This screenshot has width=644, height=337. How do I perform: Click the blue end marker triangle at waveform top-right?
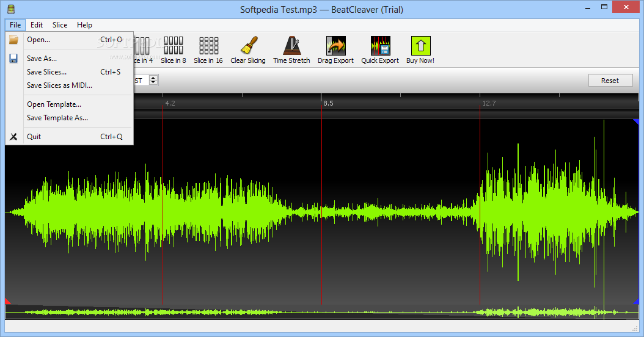point(636,122)
